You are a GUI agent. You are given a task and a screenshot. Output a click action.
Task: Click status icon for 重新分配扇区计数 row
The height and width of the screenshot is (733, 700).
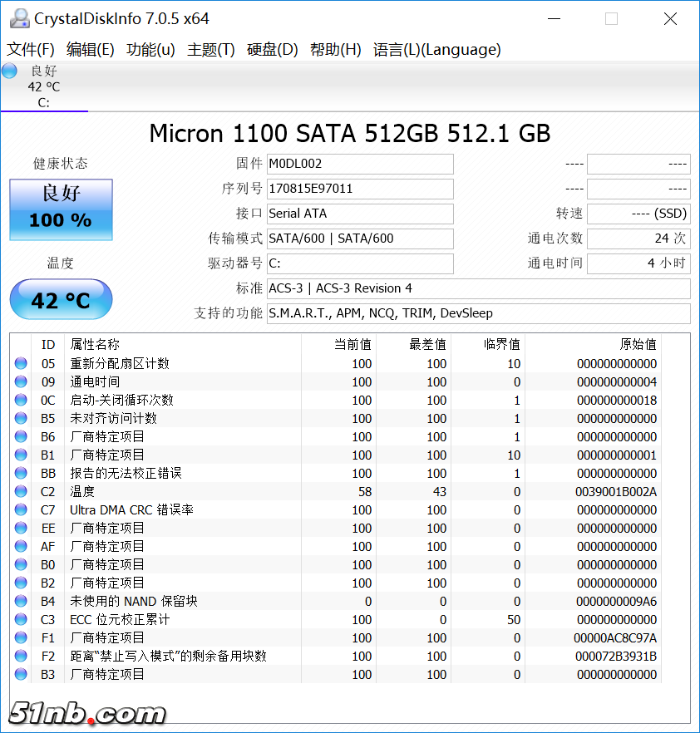coord(21,363)
